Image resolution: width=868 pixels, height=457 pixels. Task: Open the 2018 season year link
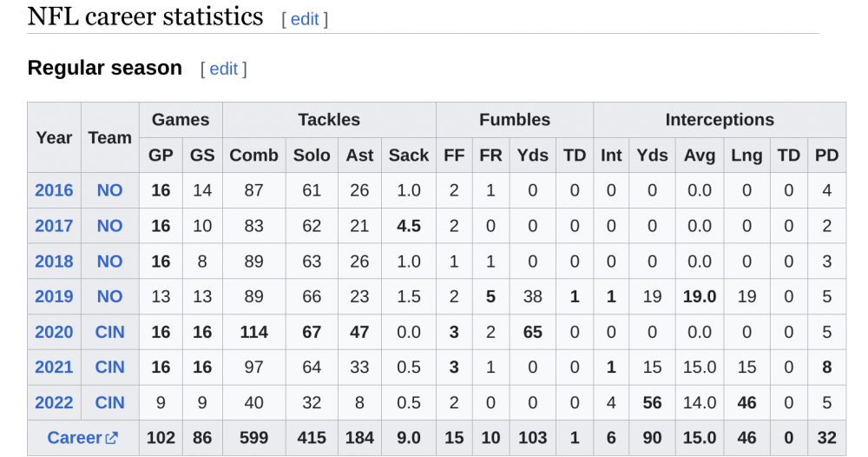click(54, 262)
